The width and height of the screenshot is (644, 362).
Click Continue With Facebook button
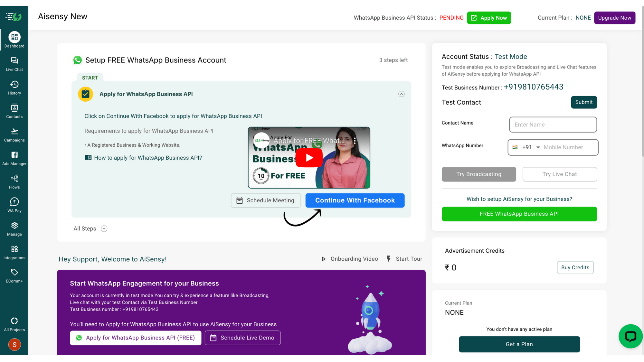355,200
